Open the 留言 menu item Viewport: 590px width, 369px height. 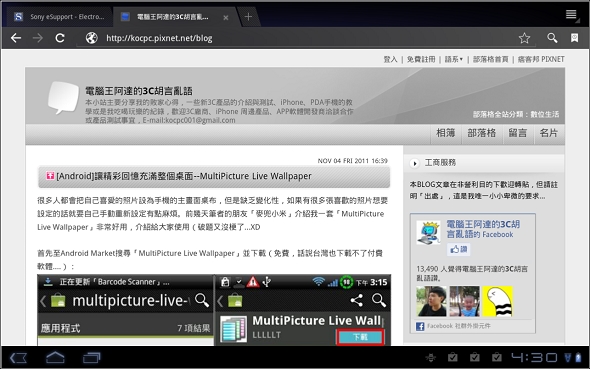click(518, 133)
